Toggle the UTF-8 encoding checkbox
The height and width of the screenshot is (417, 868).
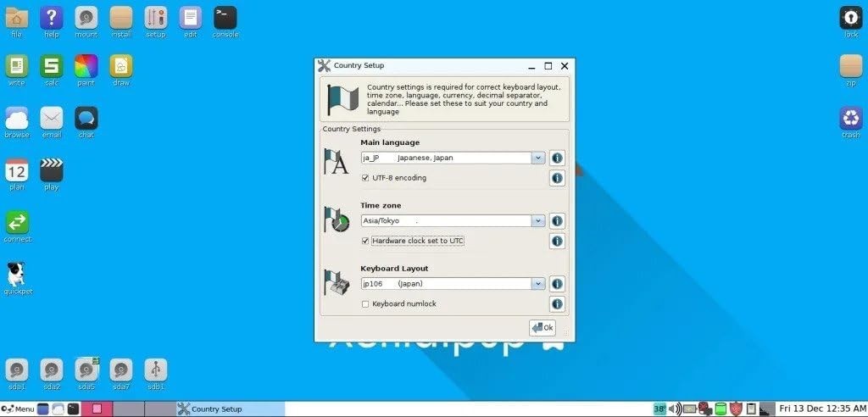[x=364, y=178]
